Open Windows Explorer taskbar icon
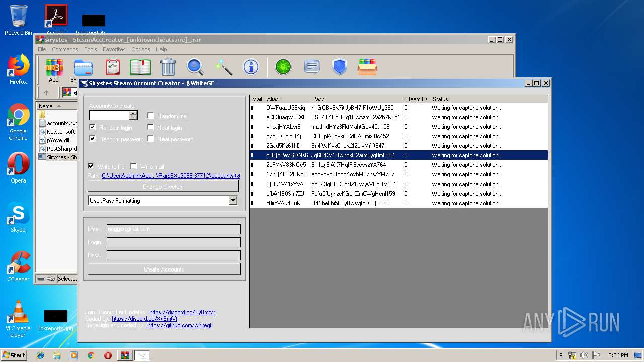Screen dimensions: 644x362 57,355
